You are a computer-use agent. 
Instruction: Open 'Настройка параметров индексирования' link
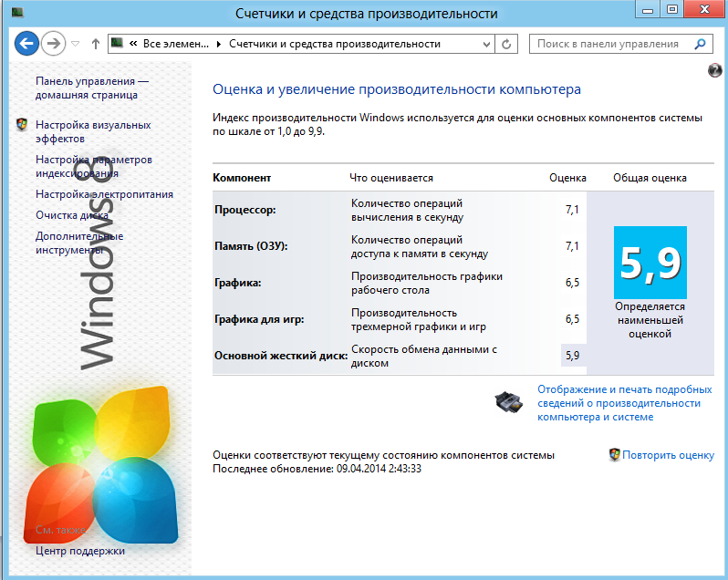coord(94,166)
